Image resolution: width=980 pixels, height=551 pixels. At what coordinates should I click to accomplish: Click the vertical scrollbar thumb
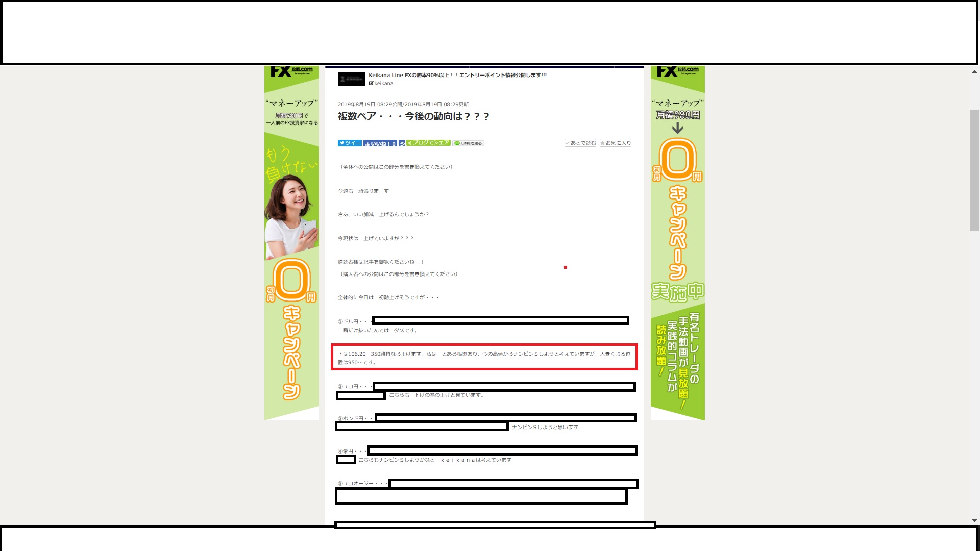(974, 170)
